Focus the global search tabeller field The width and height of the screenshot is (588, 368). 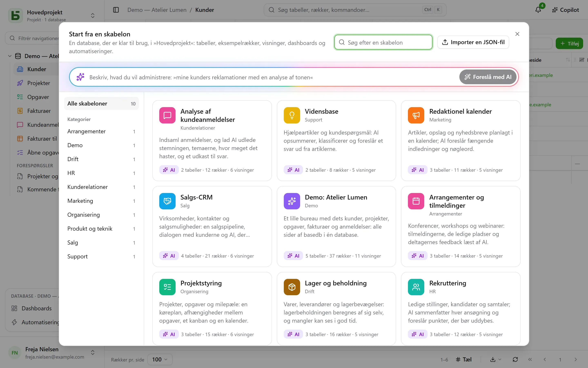point(355,10)
